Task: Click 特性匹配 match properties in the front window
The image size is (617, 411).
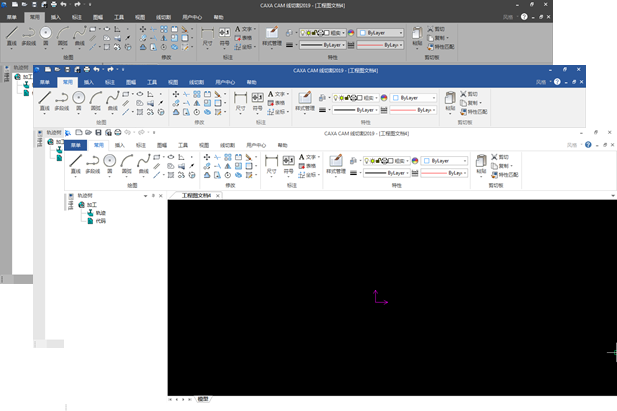Action: click(504, 174)
